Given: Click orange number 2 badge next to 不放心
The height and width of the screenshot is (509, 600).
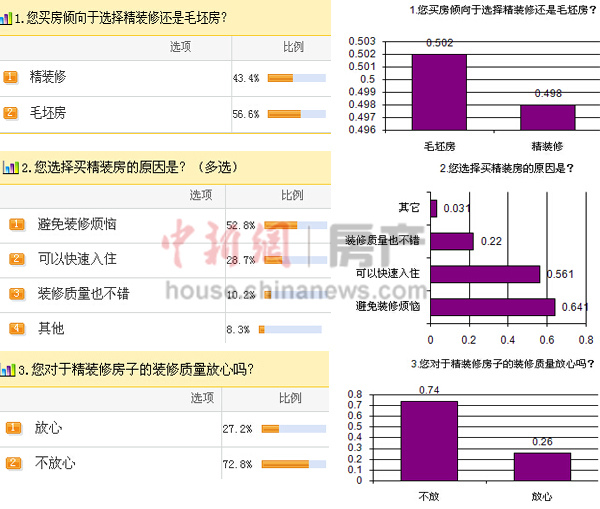Looking at the screenshot, I should point(13,463).
